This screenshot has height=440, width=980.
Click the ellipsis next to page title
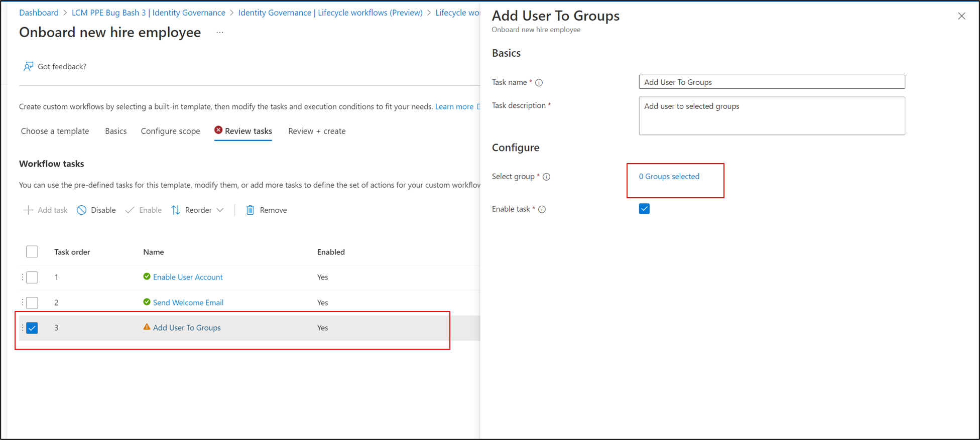point(220,33)
